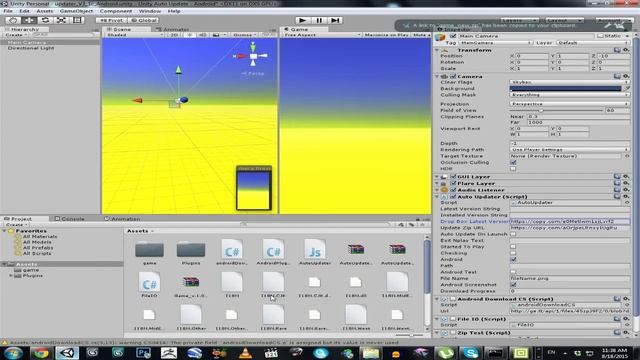
Task: Open the Windows Start menu
Action: (x=13, y=353)
